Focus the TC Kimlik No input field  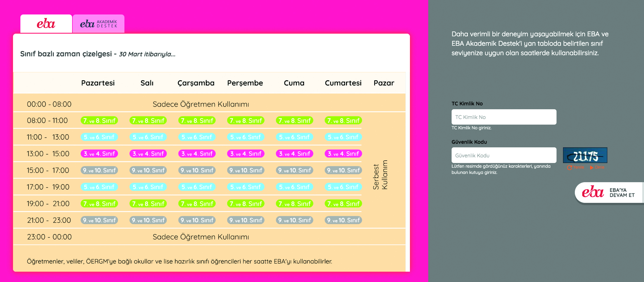504,117
